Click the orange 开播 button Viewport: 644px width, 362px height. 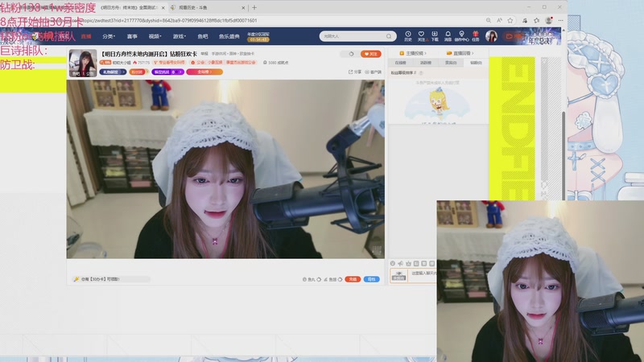(514, 36)
